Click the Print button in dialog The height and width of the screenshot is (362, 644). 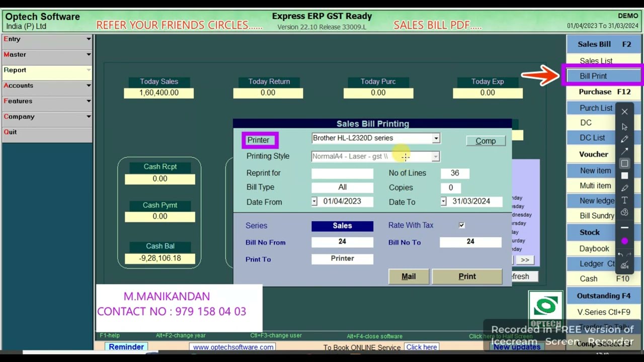tap(467, 277)
